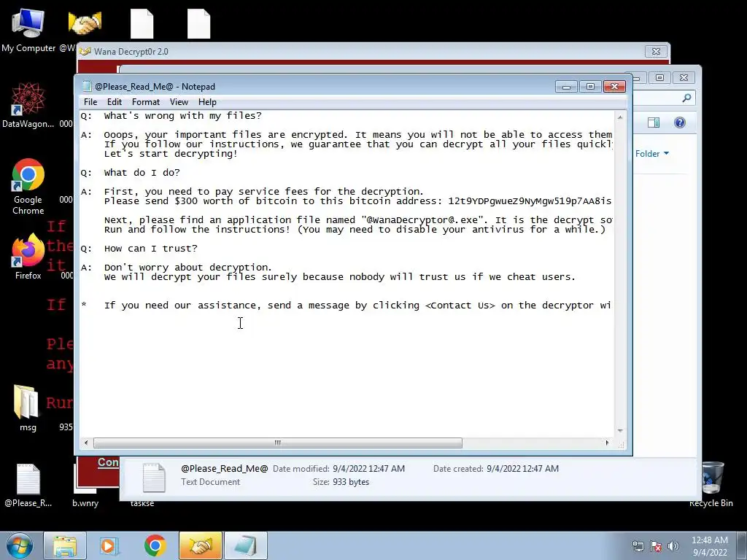Click Date created value in details pane
This screenshot has height=560, width=747.
[x=522, y=469]
